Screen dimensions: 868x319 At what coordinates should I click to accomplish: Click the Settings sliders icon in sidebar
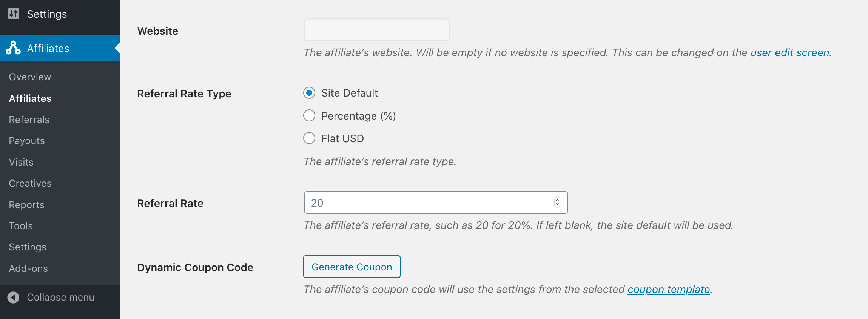(x=14, y=14)
